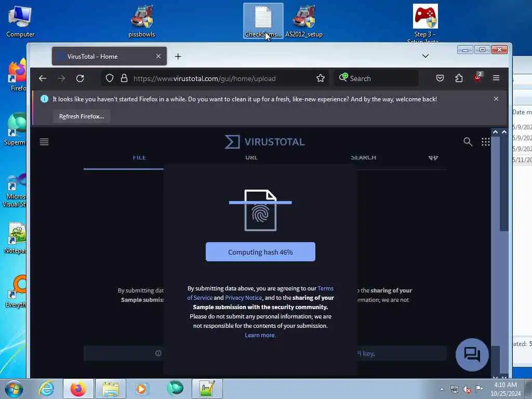Open the uBlock extension icon with badge 2

pyautogui.click(x=478, y=78)
